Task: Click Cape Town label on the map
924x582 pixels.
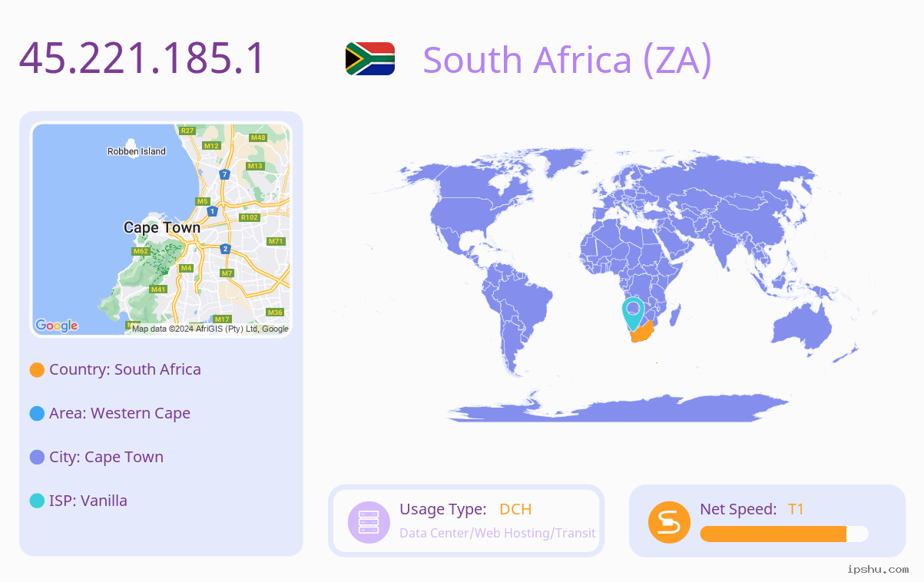Action: 162,227
